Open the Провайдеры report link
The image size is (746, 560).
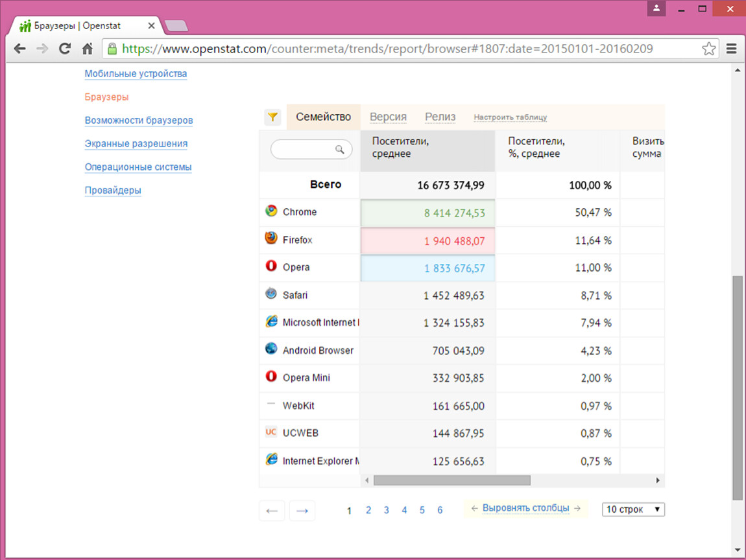click(113, 190)
